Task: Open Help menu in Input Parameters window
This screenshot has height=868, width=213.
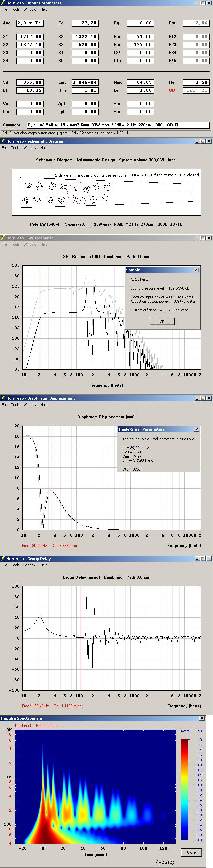Action: [x=44, y=9]
